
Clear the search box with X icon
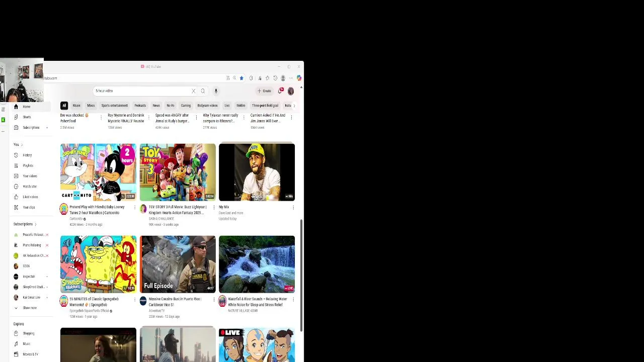[x=193, y=91]
